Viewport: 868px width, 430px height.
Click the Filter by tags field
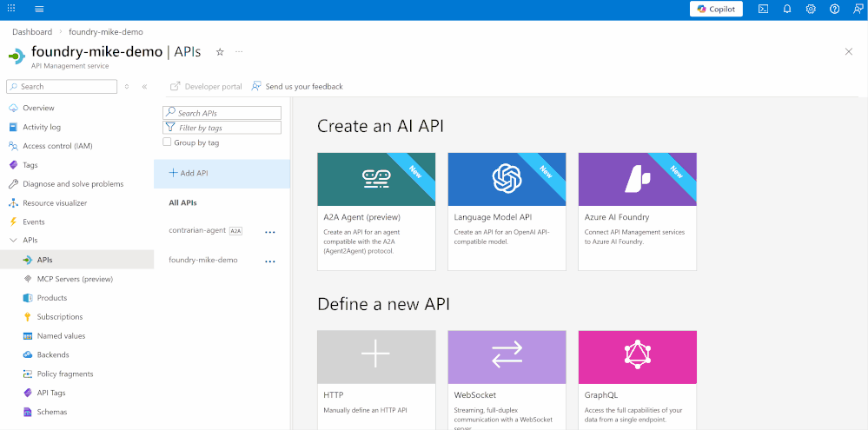(x=222, y=128)
